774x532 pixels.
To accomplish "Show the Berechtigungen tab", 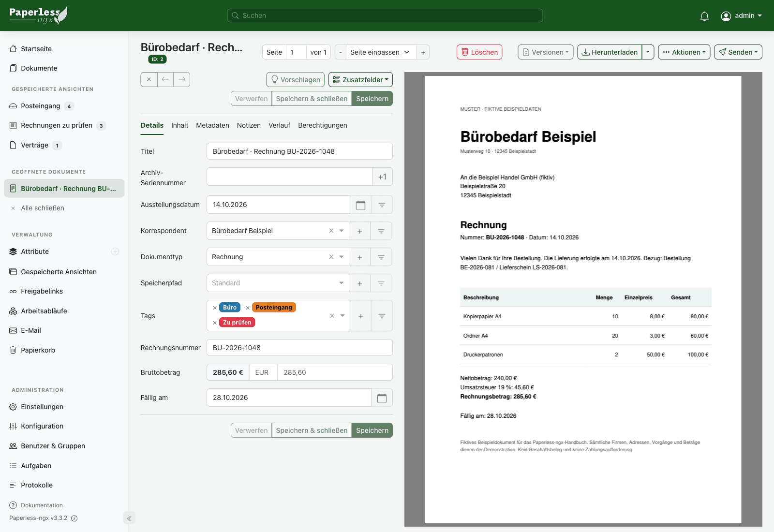I will [x=323, y=125].
